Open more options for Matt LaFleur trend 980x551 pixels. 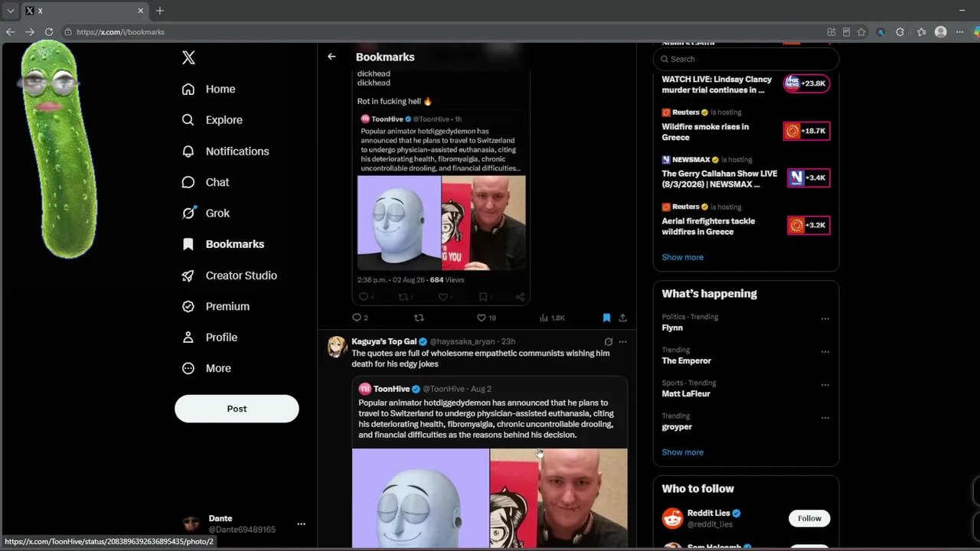pyautogui.click(x=825, y=385)
